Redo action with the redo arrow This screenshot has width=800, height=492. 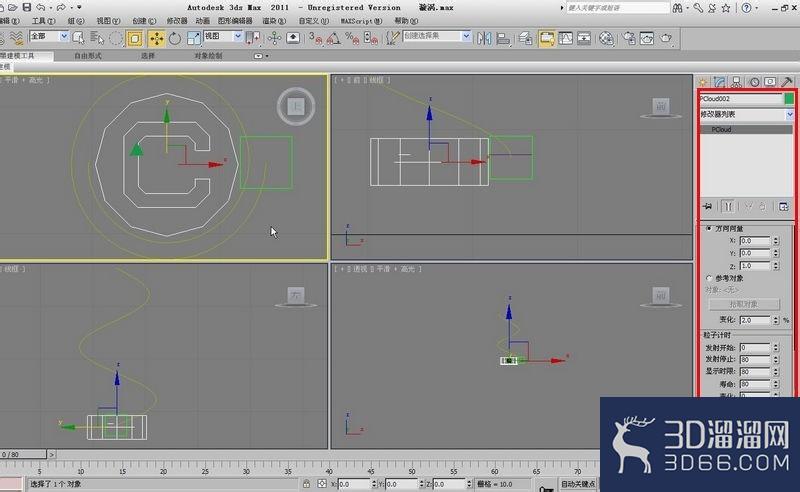pos(61,7)
